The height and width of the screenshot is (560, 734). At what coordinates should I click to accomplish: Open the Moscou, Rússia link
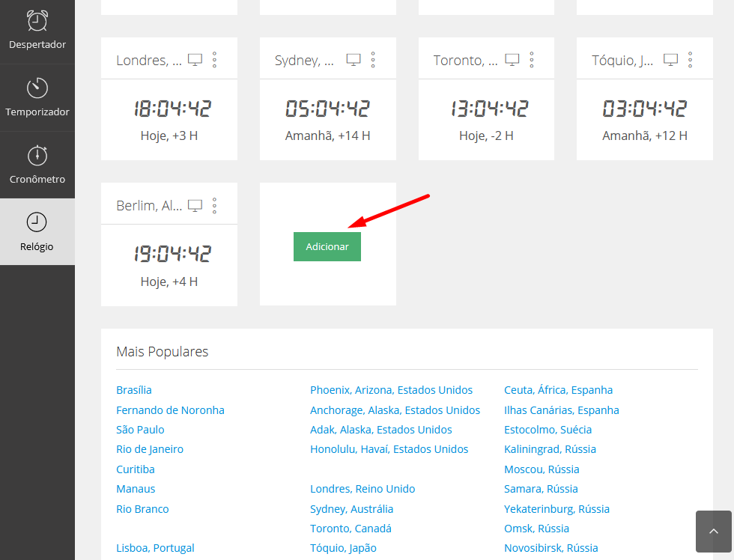tap(542, 469)
